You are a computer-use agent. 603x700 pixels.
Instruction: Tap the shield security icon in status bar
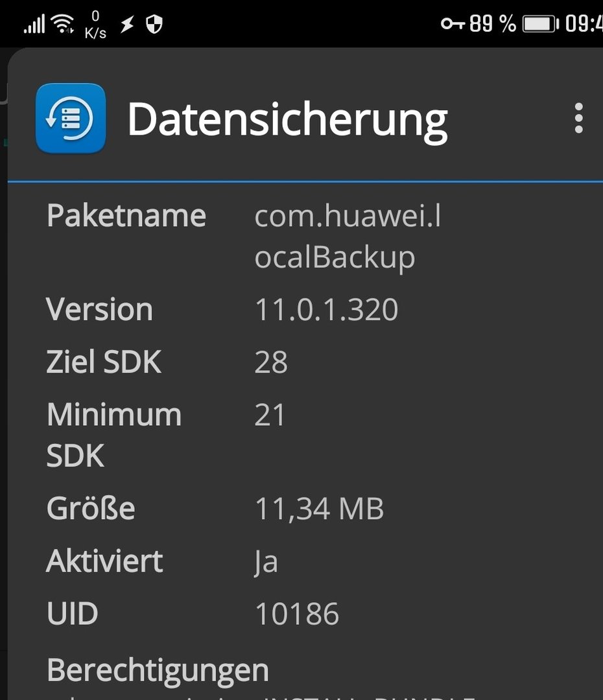pyautogui.click(x=154, y=24)
